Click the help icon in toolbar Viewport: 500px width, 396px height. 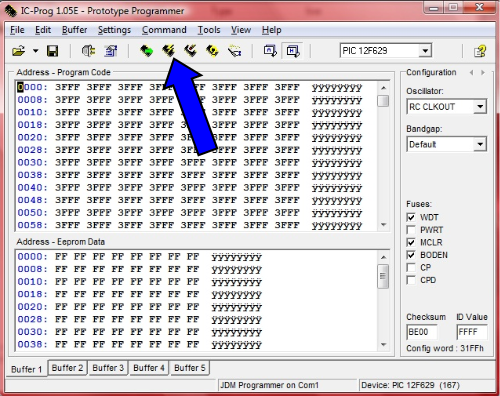click(x=480, y=51)
